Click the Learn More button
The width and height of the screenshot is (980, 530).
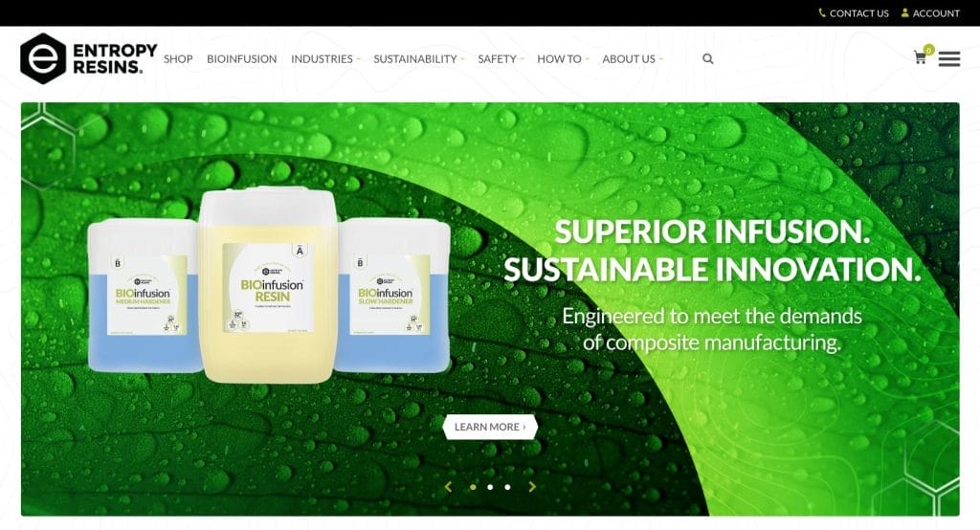[x=490, y=427]
